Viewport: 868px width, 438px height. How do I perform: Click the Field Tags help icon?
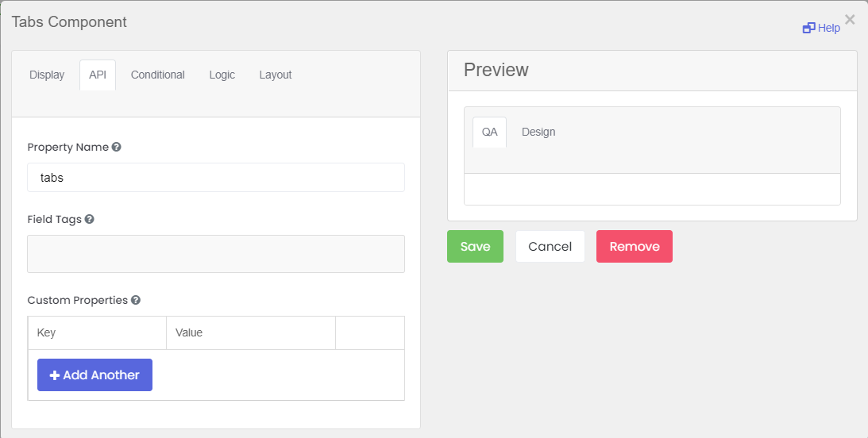89,219
